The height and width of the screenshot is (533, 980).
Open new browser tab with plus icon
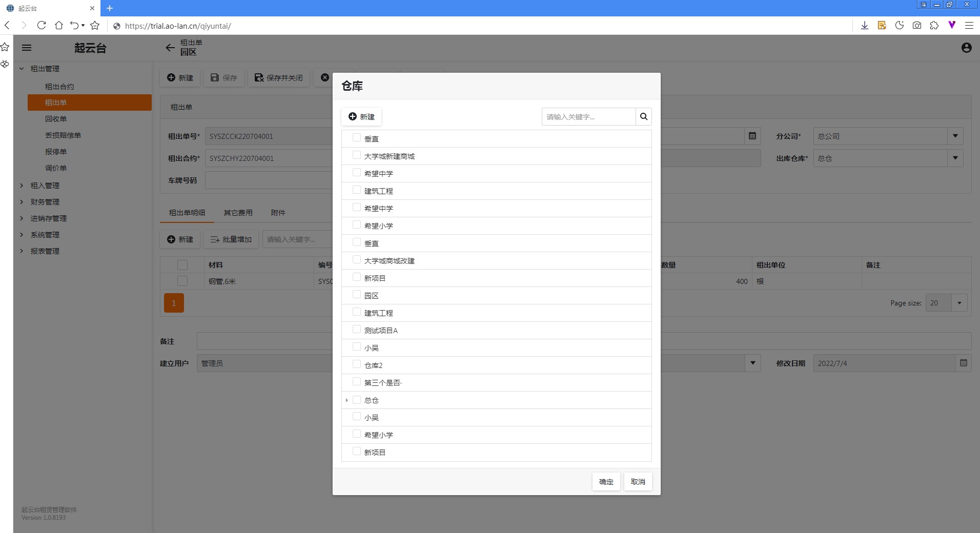click(x=110, y=8)
